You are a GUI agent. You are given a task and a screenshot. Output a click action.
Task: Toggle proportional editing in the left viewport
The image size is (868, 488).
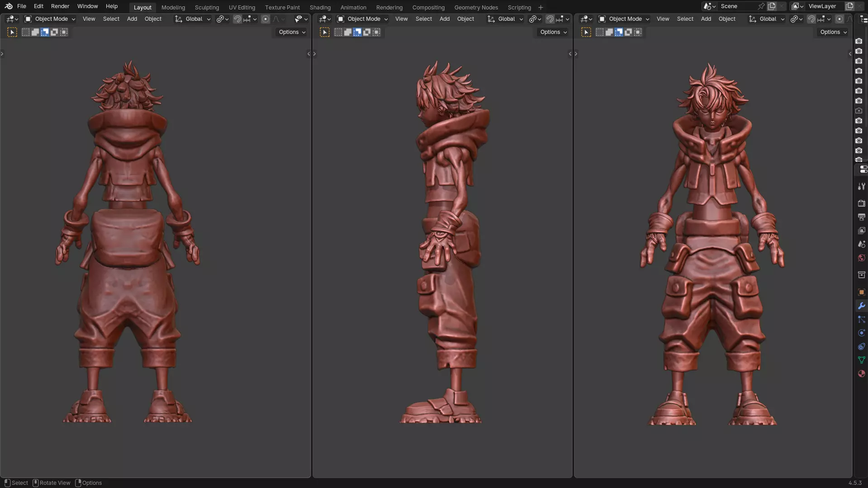[266, 19]
